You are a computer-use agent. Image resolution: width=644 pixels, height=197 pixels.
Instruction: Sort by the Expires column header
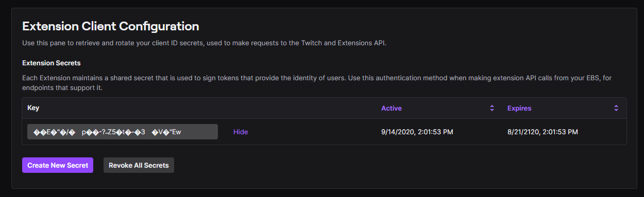tap(519, 108)
